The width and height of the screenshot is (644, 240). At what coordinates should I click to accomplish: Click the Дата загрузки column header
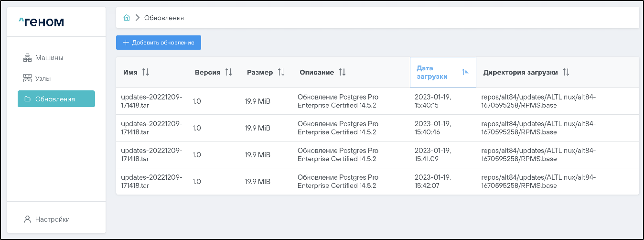coord(432,72)
